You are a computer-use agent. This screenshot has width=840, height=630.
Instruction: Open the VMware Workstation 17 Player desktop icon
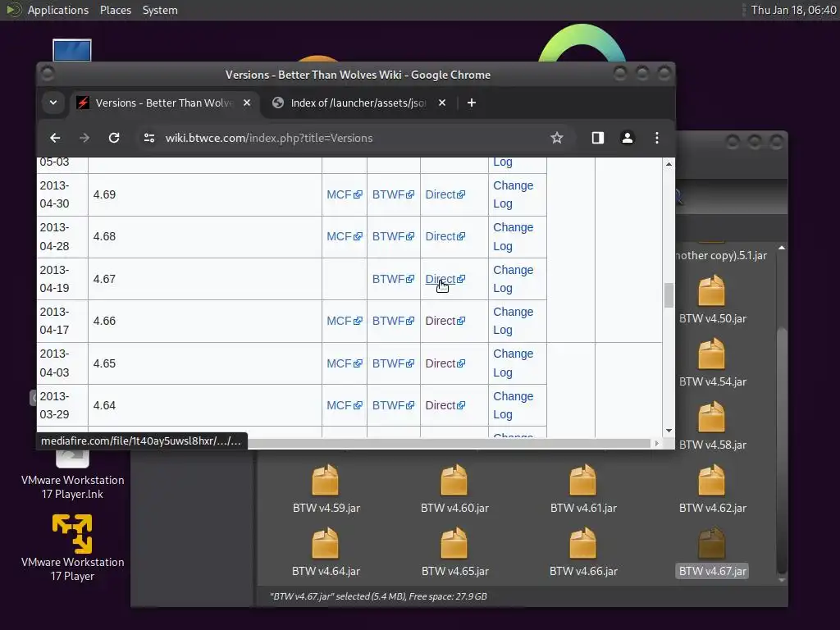(x=72, y=547)
